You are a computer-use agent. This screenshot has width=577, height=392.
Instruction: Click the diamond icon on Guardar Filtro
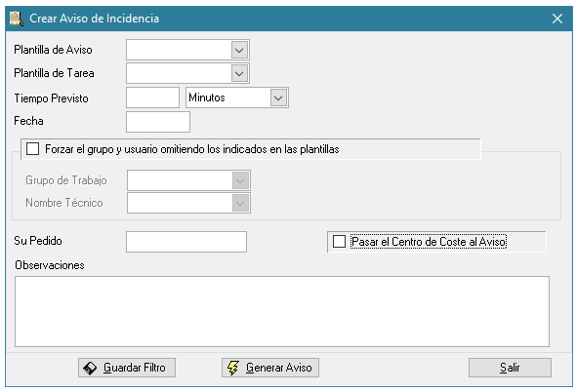pyautogui.click(x=90, y=368)
